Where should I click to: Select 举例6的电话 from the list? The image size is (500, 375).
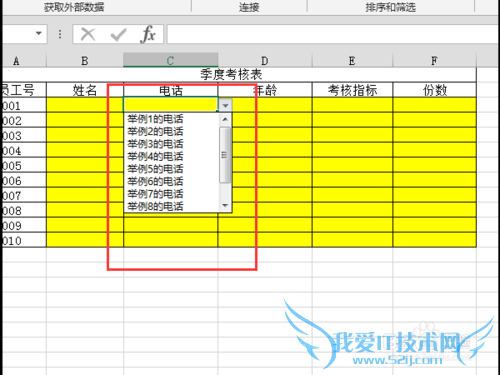pos(155,181)
